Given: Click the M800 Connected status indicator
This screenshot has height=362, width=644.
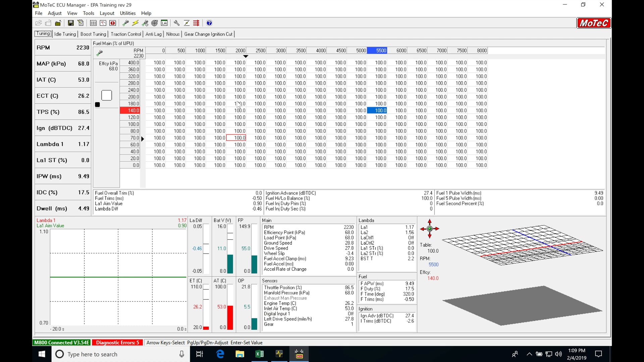Looking at the screenshot, I should click(x=61, y=343).
